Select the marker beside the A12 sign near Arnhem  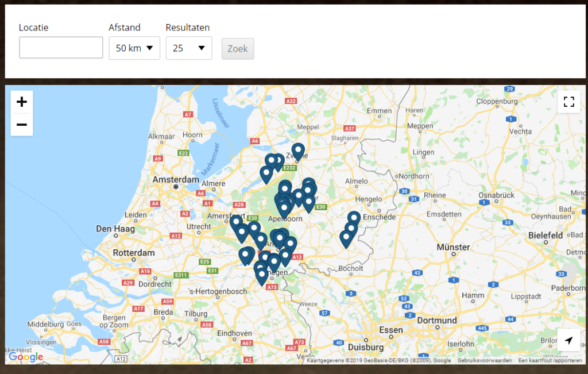click(x=285, y=257)
